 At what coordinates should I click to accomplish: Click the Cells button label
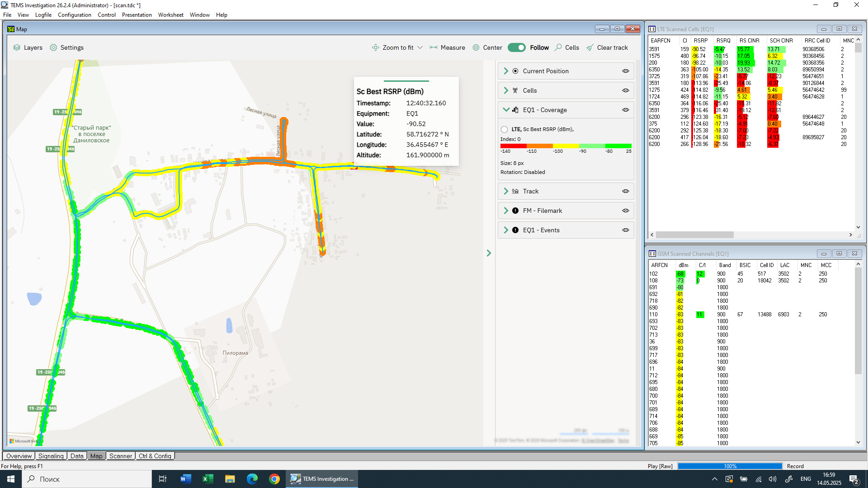coord(572,47)
